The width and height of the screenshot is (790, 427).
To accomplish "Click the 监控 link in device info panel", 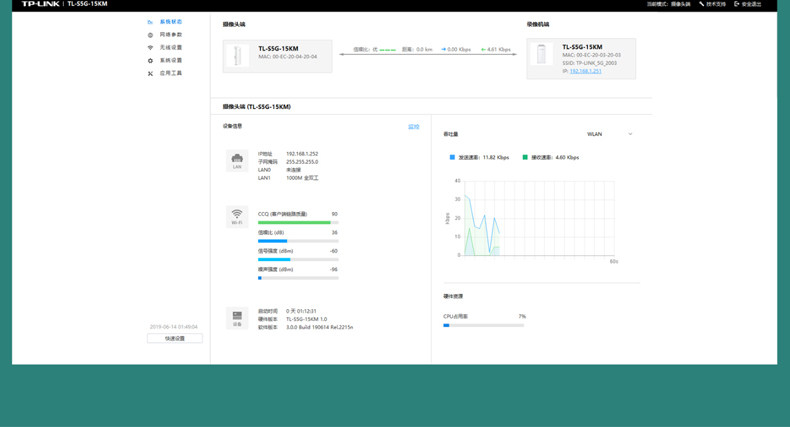I will pos(414,126).
